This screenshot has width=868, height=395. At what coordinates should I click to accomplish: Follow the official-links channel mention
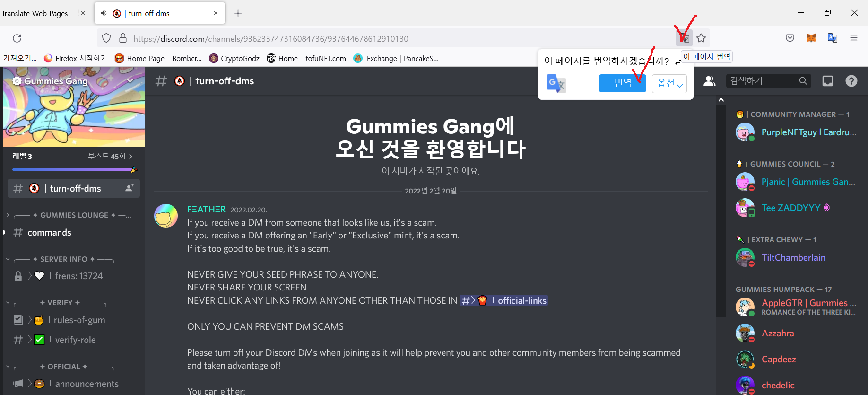503,300
